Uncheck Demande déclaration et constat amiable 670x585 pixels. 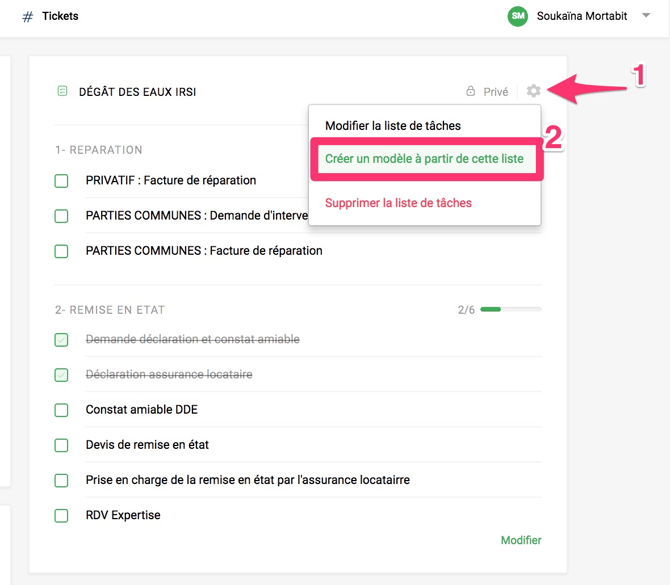[62, 340]
